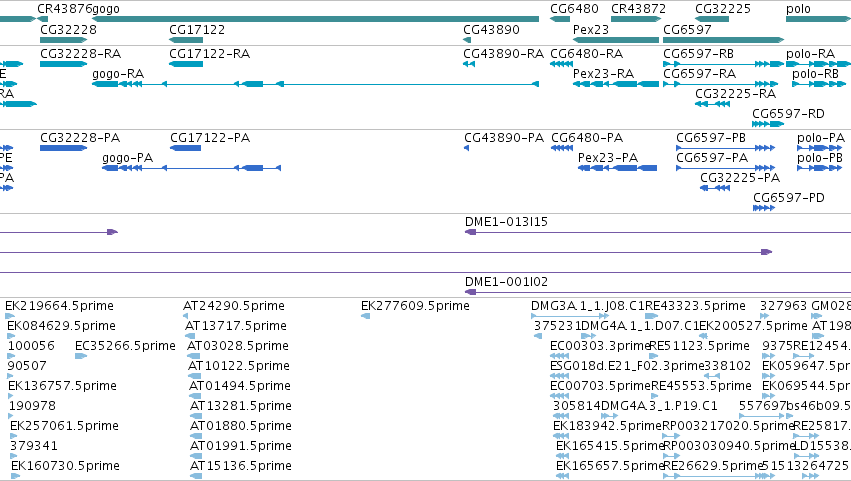
Task: Click the CG17122-PA protein feature
Action: [x=186, y=148]
